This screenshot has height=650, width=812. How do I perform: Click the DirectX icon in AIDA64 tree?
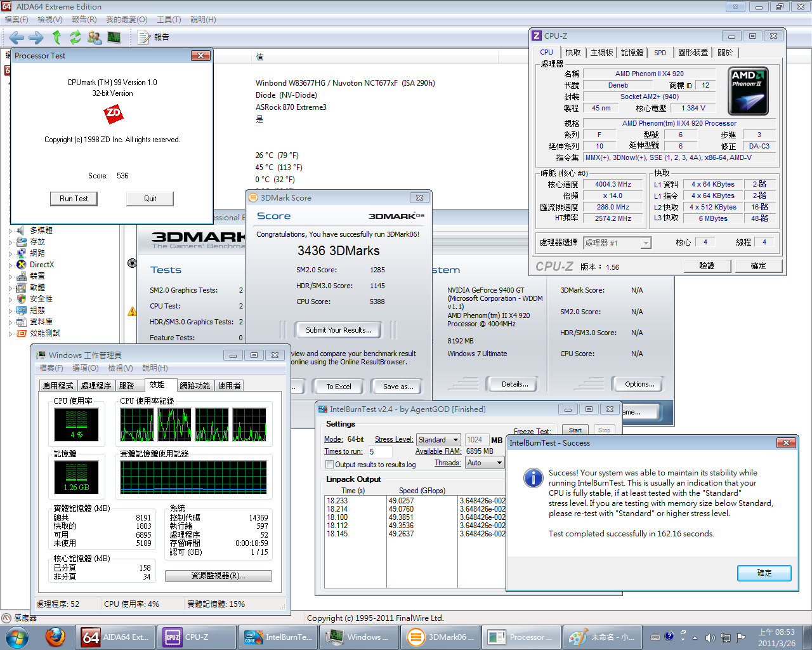coord(22,265)
